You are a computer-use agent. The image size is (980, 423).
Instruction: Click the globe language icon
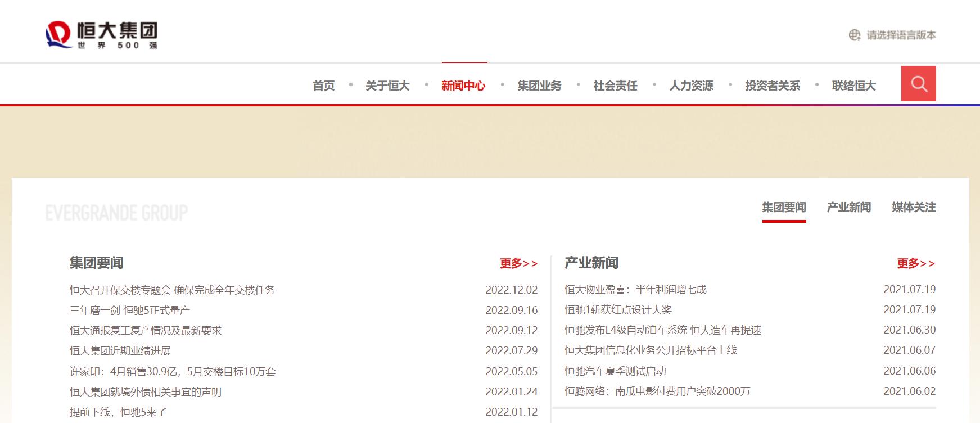tap(854, 35)
